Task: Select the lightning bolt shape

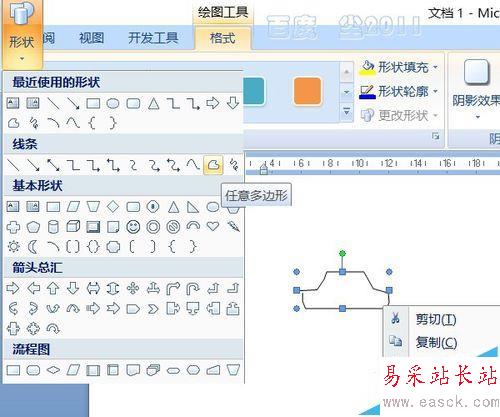Action: point(233,227)
